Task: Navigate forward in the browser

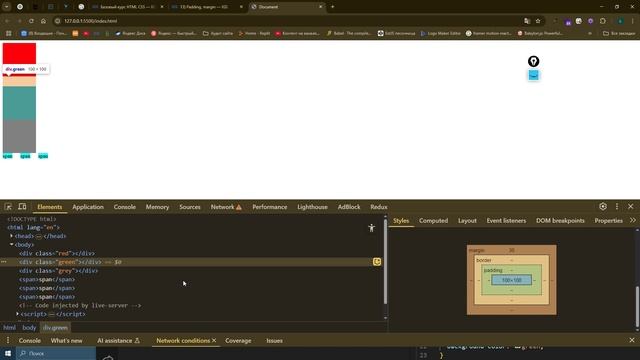Action: (x=19, y=21)
